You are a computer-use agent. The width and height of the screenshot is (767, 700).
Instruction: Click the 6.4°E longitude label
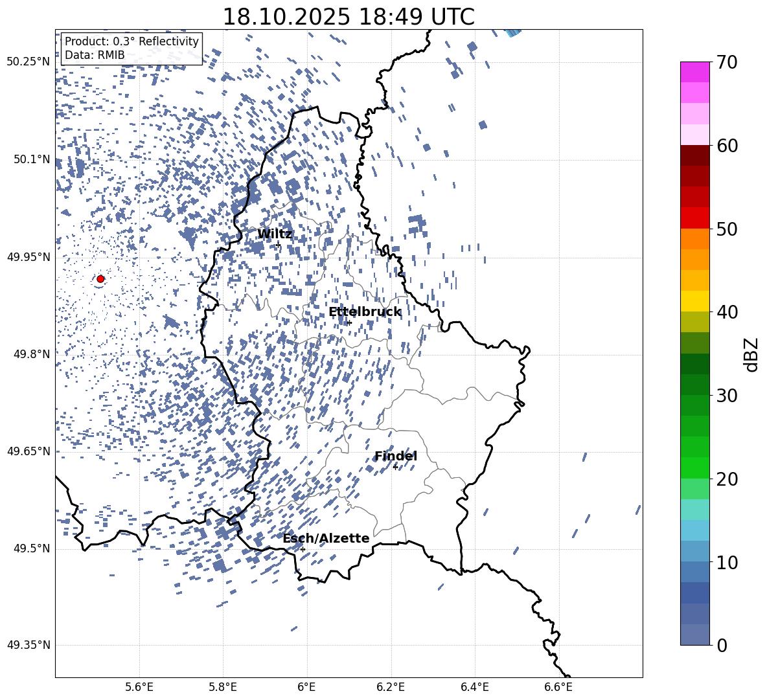[x=474, y=687]
